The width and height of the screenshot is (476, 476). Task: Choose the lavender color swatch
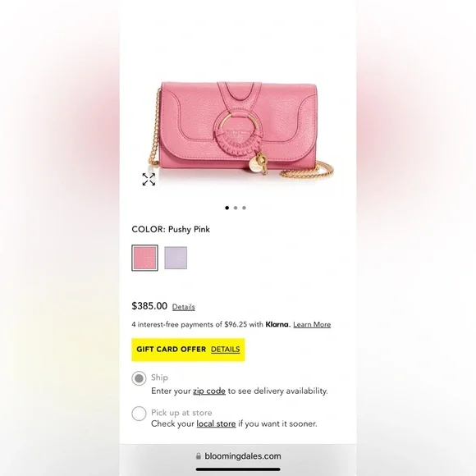176,258
